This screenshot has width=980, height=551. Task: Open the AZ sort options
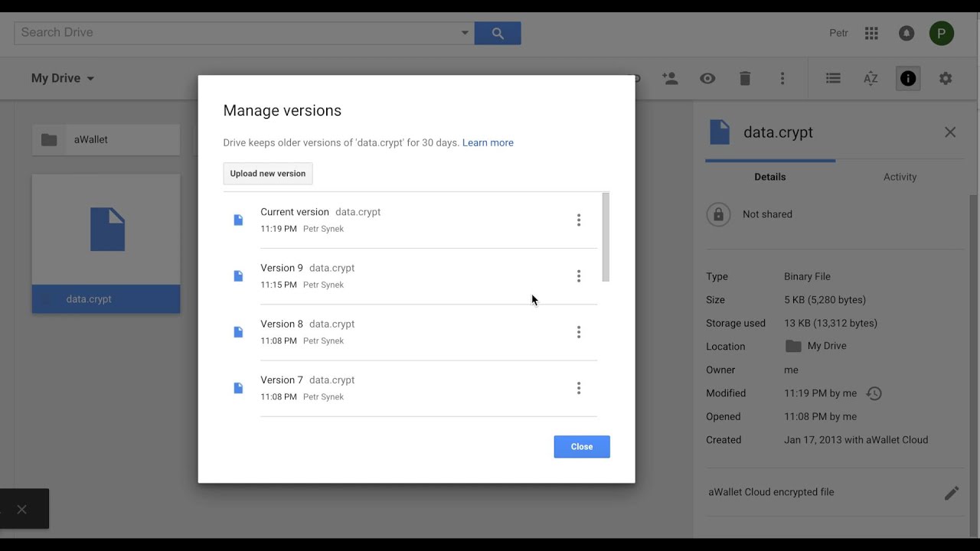pyautogui.click(x=871, y=78)
